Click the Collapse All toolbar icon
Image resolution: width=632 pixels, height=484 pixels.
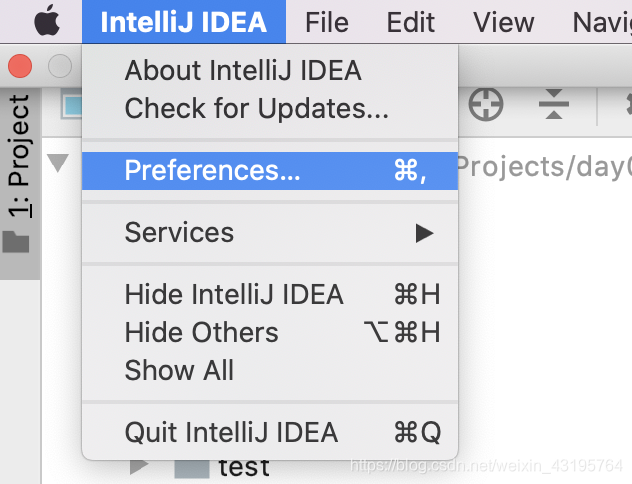[554, 104]
